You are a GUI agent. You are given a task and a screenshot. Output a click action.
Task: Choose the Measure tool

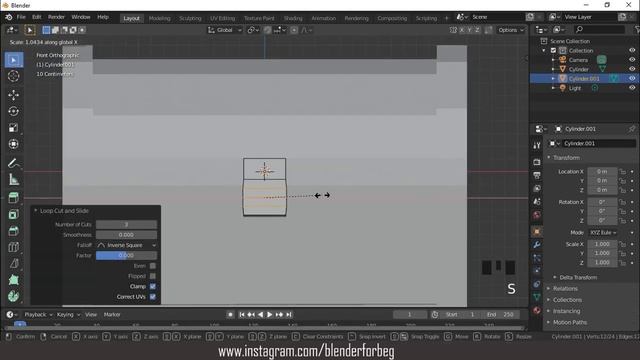[x=13, y=179]
